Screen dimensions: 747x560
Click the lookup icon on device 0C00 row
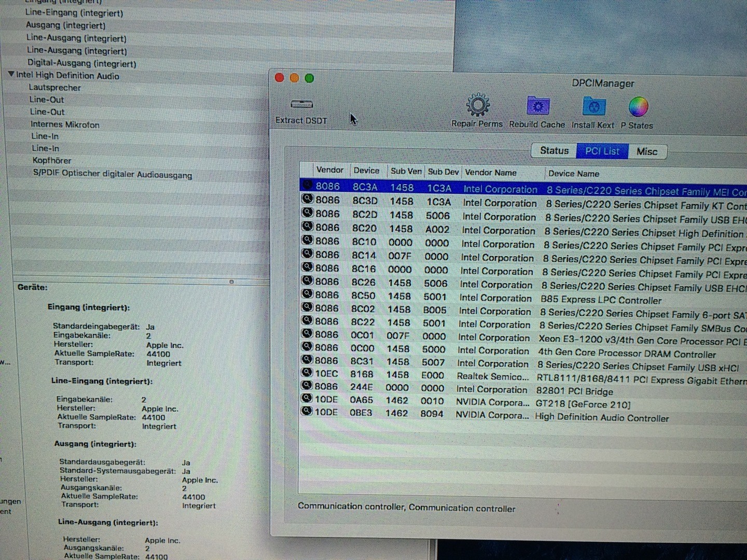coord(307,346)
